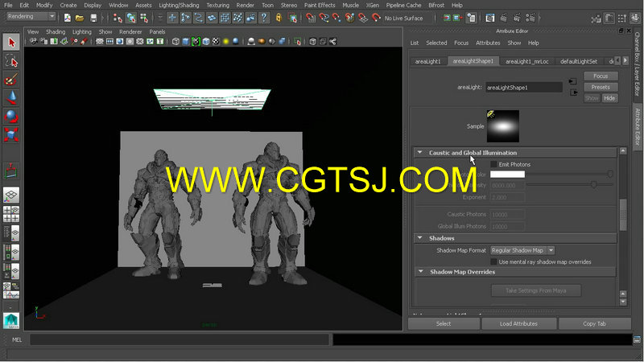644x362 pixels.
Task: Collapse Caustic and Global Illumination section
Action: (419, 152)
